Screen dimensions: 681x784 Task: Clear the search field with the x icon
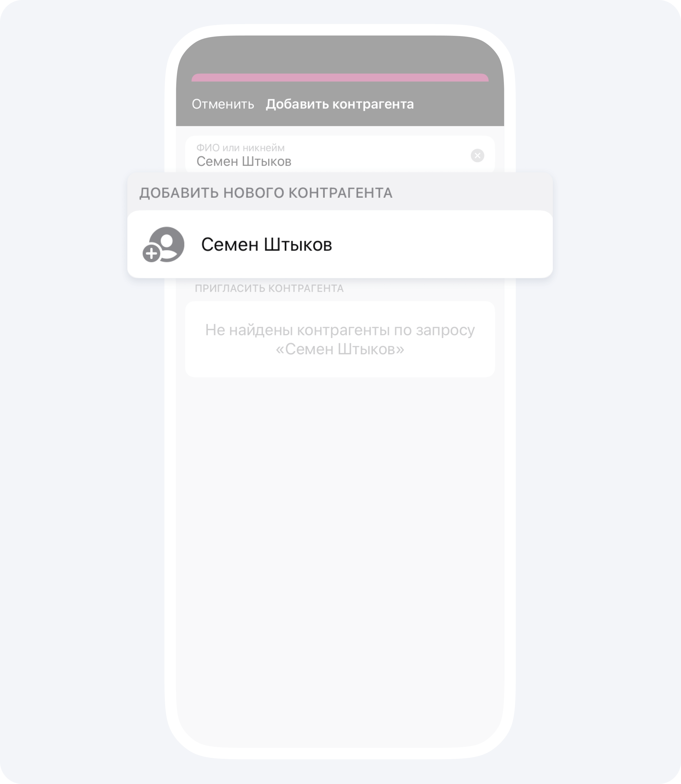[477, 156]
